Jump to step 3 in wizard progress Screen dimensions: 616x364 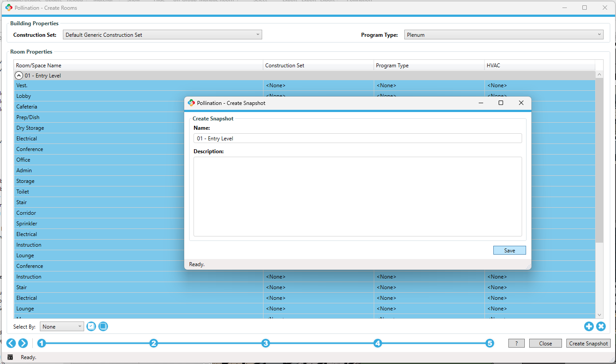coord(265,343)
